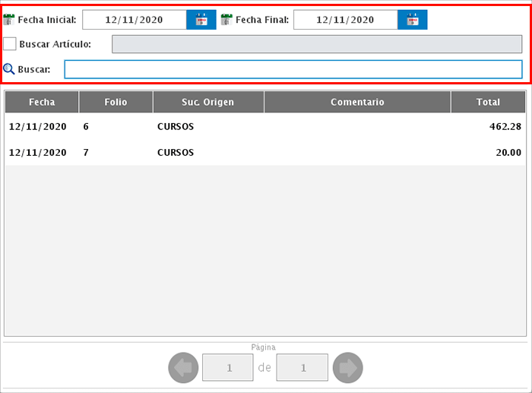Sort by the Fecha column header

click(x=42, y=102)
